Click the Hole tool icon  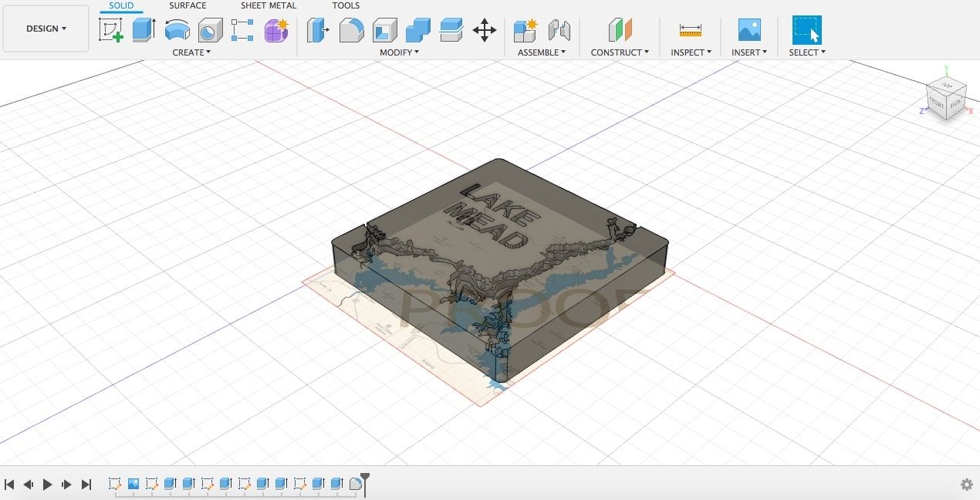point(210,30)
